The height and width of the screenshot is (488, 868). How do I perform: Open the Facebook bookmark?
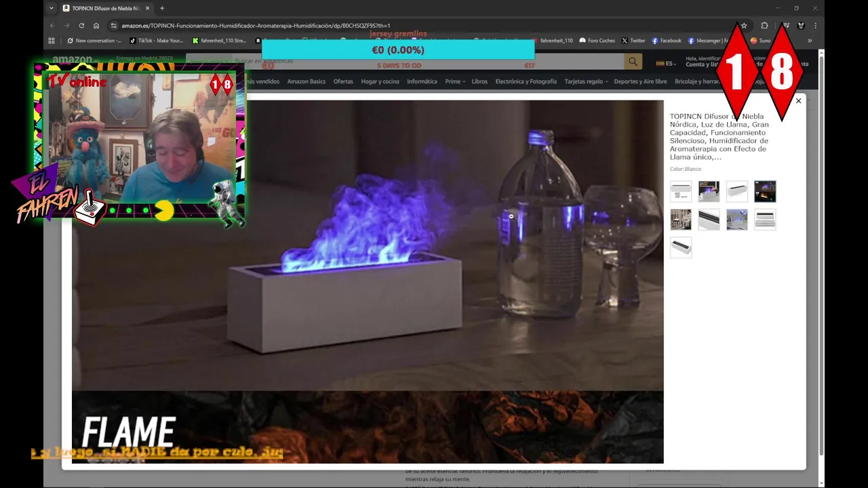[x=666, y=41]
